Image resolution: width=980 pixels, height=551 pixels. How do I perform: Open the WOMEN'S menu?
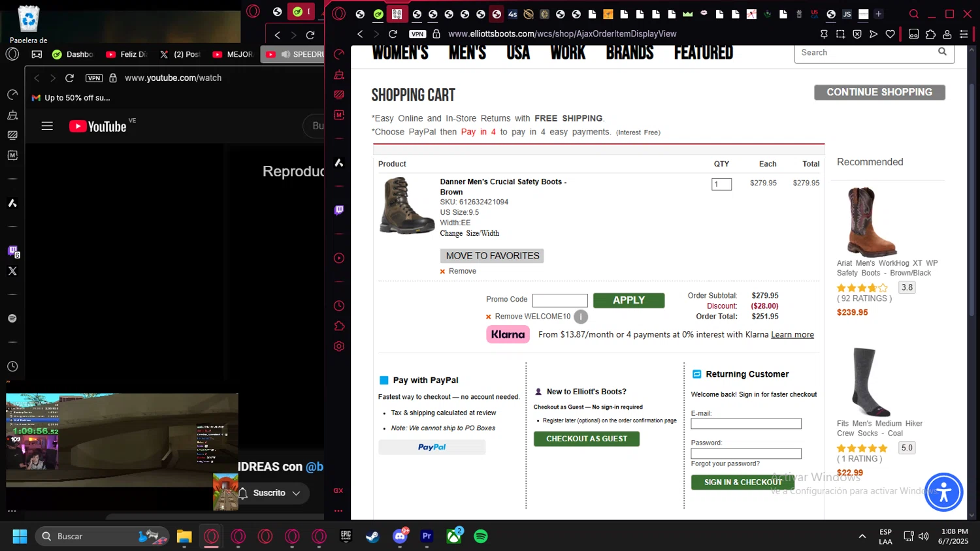(400, 52)
